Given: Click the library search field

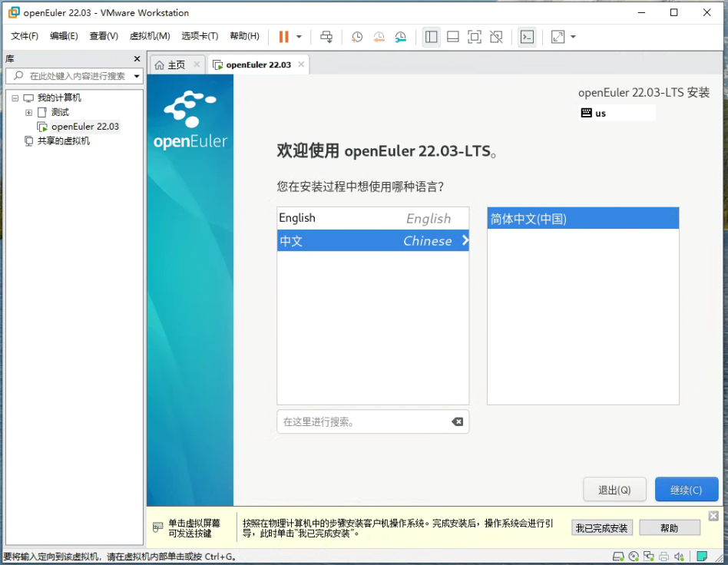Looking at the screenshot, I should [x=74, y=76].
